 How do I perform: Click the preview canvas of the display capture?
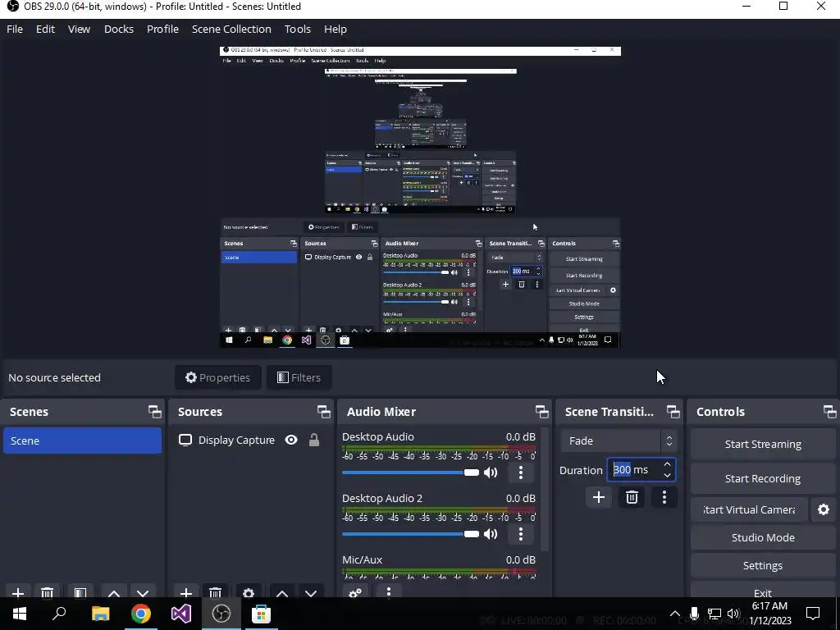pyautogui.click(x=420, y=197)
